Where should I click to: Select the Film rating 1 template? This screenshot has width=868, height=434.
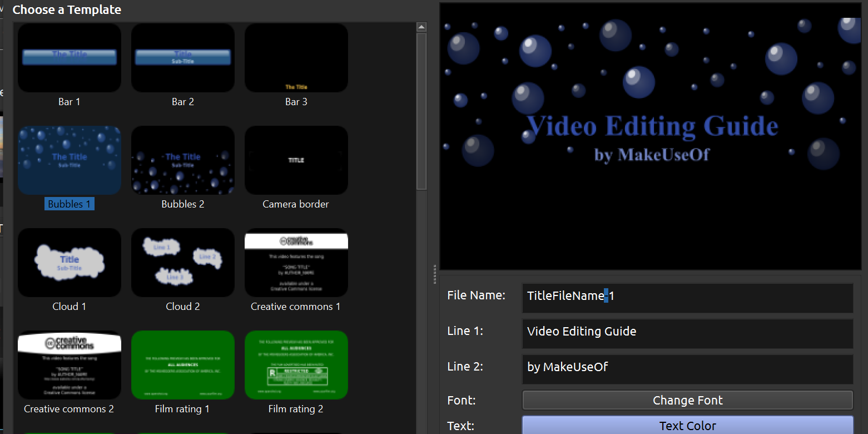183,365
